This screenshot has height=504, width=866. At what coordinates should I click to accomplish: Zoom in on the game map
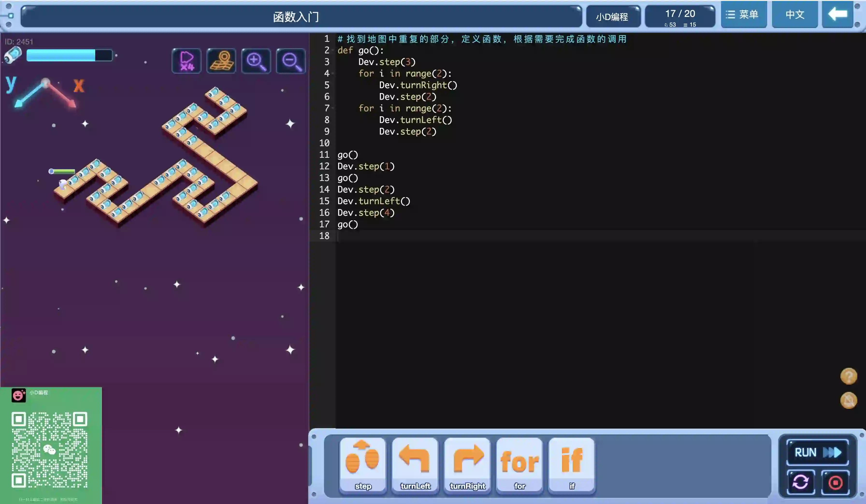pos(256,61)
